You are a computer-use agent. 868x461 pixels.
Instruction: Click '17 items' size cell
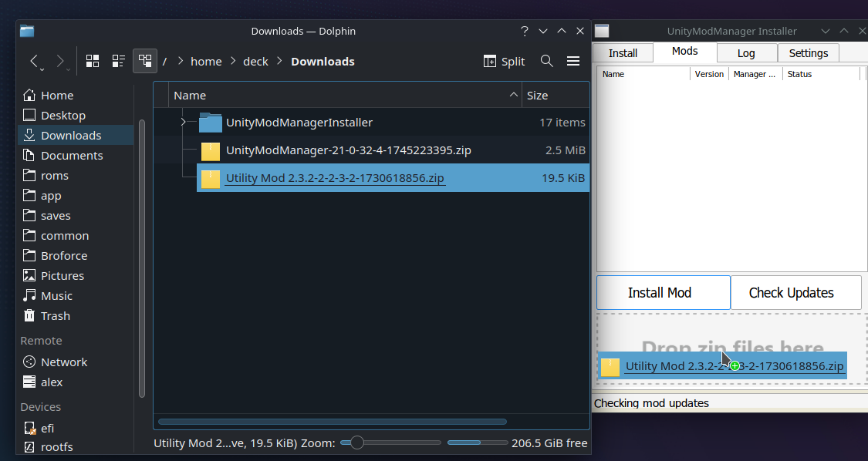(x=562, y=123)
